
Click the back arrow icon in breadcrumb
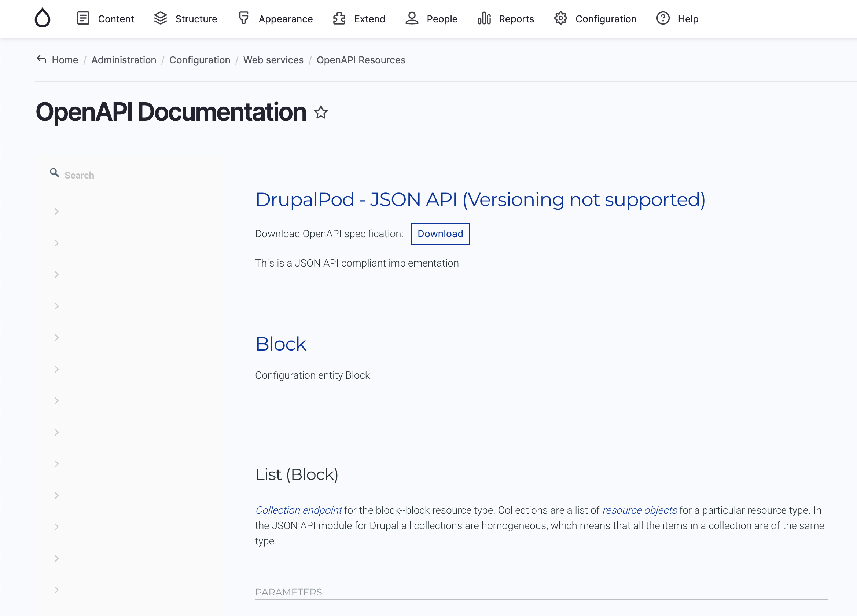(x=41, y=60)
